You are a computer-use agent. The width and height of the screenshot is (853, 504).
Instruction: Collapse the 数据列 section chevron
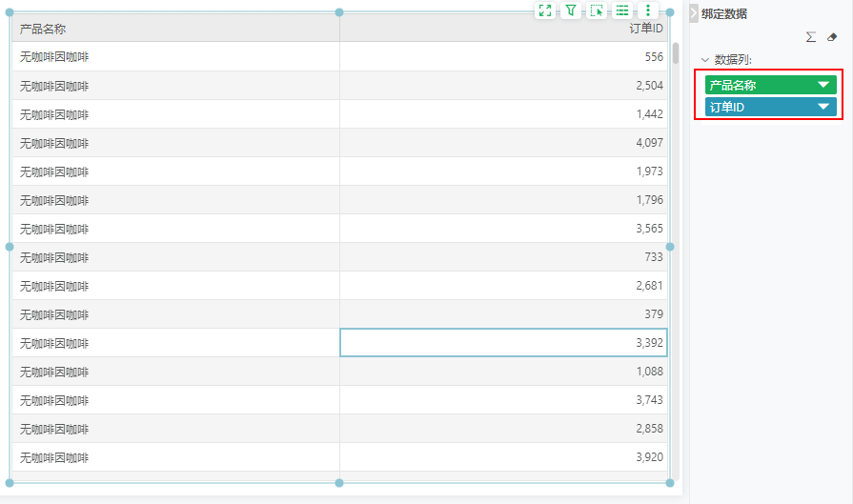pos(705,60)
